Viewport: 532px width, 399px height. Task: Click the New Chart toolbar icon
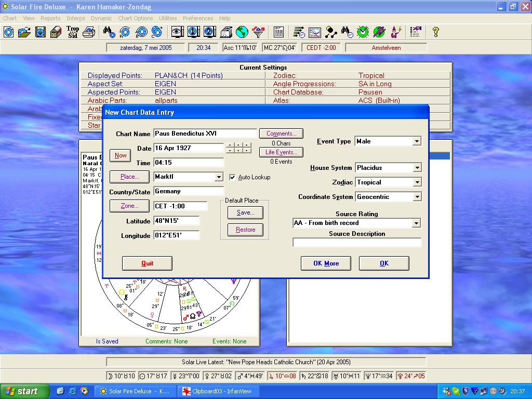click(x=9, y=32)
